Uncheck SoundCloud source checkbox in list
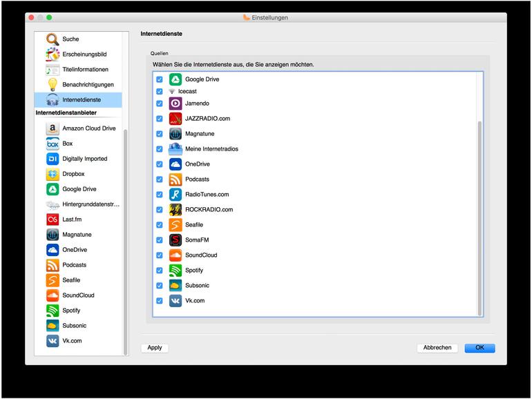The height and width of the screenshot is (399, 532). click(x=160, y=255)
